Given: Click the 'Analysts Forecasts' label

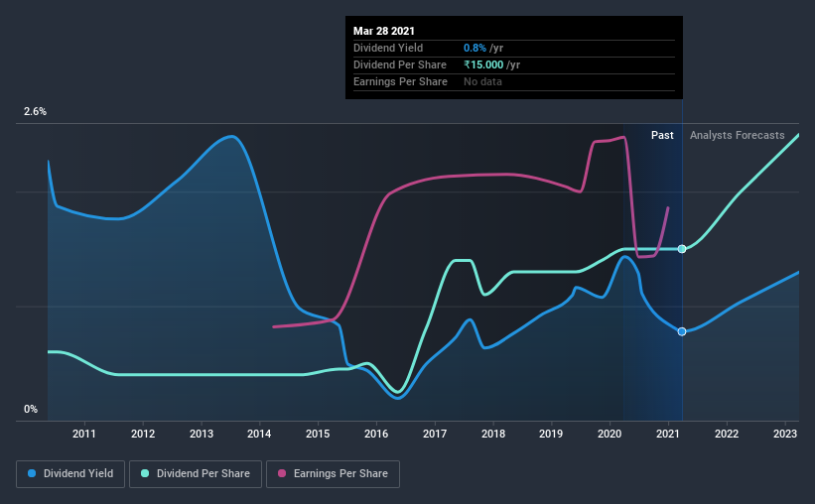Looking at the screenshot, I should click(x=737, y=135).
